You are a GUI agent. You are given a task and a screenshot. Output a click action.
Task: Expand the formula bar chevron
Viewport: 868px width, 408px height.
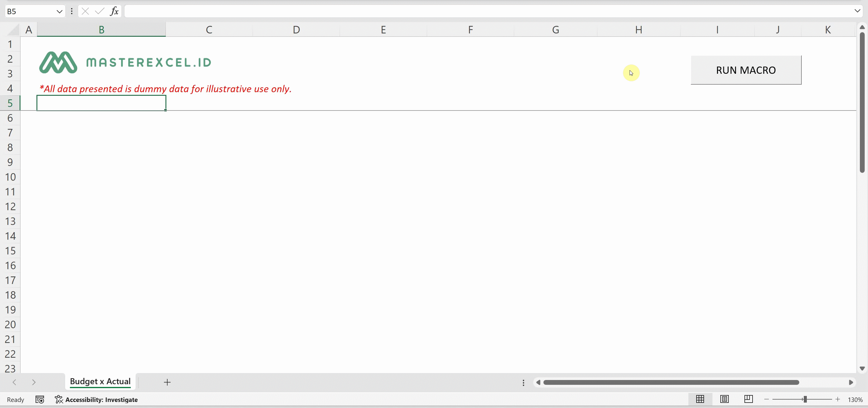point(857,11)
